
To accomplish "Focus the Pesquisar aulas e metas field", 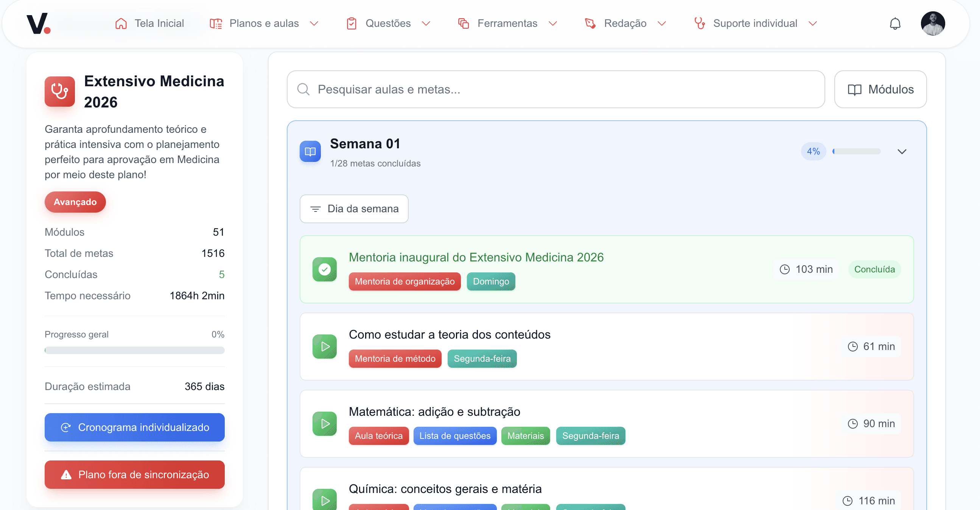I will point(563,89).
